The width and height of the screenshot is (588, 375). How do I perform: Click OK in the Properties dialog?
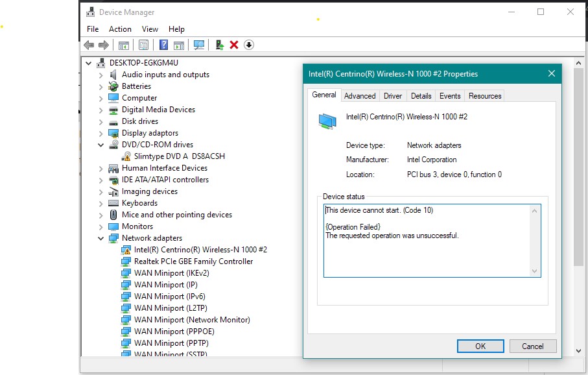pos(480,346)
